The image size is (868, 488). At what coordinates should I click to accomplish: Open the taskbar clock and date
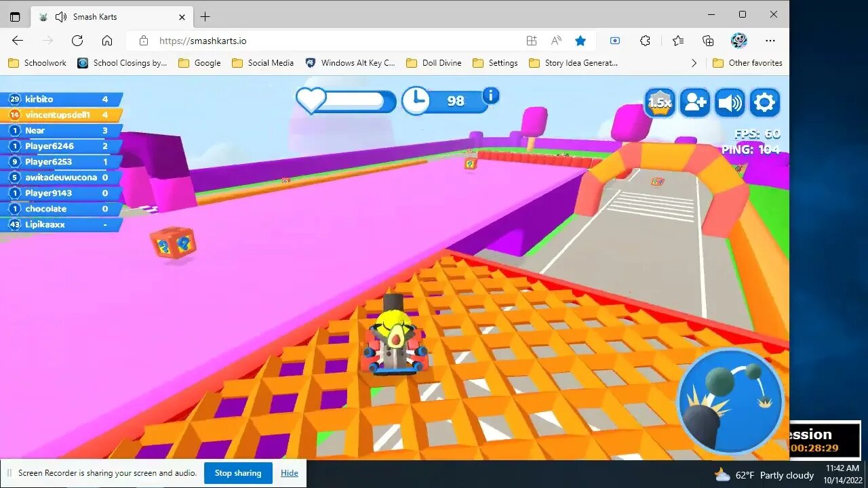click(843, 474)
